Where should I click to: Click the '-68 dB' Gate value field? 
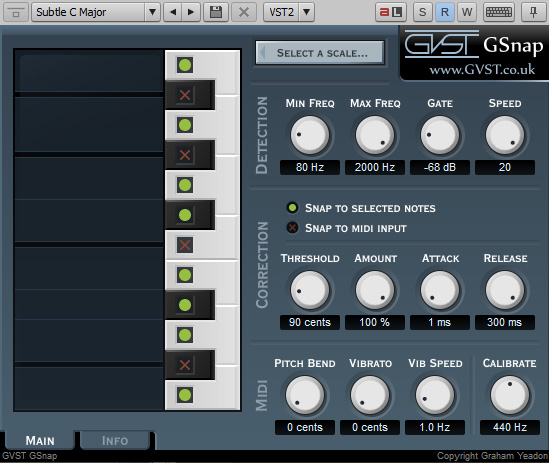tap(440, 167)
